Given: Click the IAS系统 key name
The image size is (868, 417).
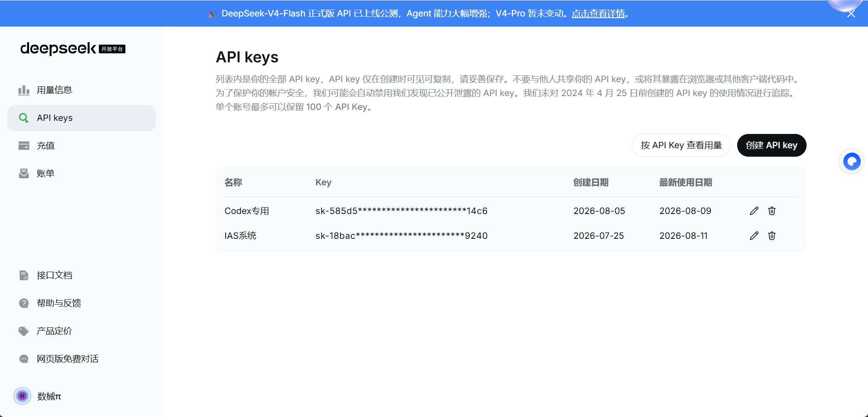Looking at the screenshot, I should pyautogui.click(x=240, y=236).
